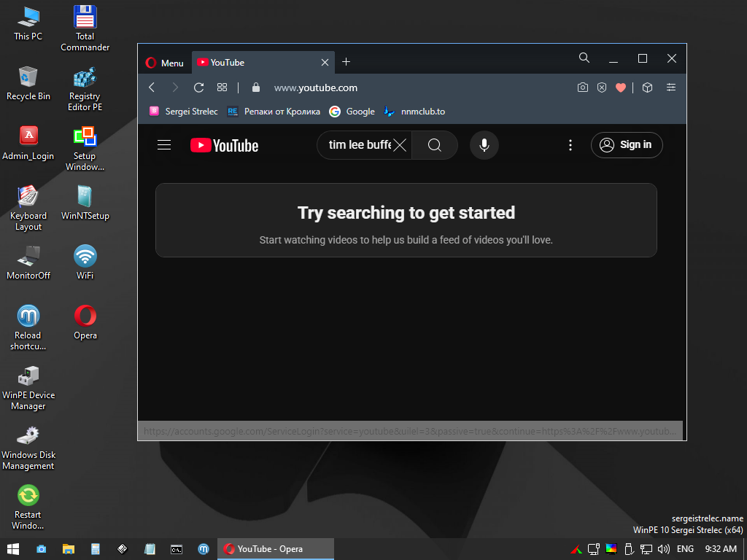The width and height of the screenshot is (747, 560).
Task: Reload the YouTube page
Action: pyautogui.click(x=198, y=87)
